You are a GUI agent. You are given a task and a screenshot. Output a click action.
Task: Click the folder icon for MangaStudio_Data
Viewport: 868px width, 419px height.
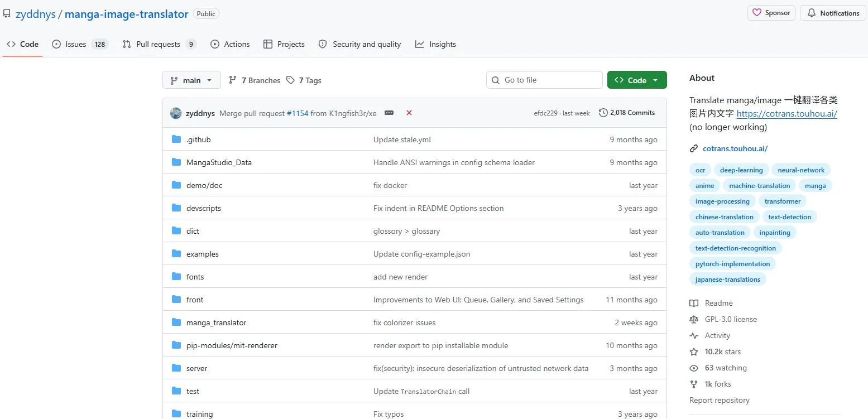[x=176, y=162]
